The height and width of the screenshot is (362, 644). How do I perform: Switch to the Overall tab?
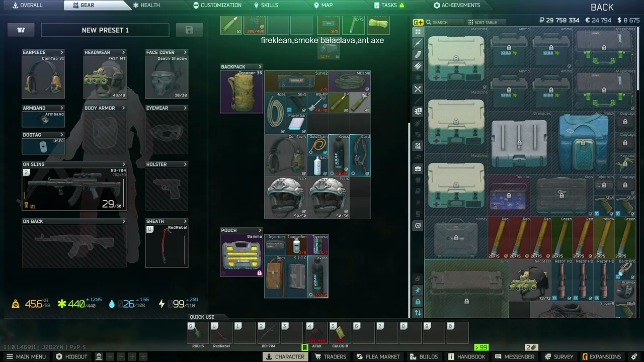tap(28, 5)
